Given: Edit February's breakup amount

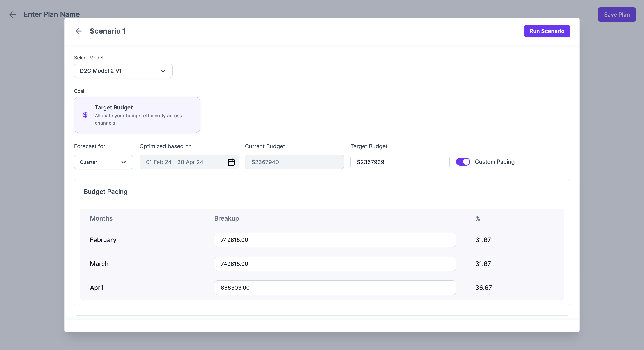Looking at the screenshot, I should pyautogui.click(x=335, y=240).
